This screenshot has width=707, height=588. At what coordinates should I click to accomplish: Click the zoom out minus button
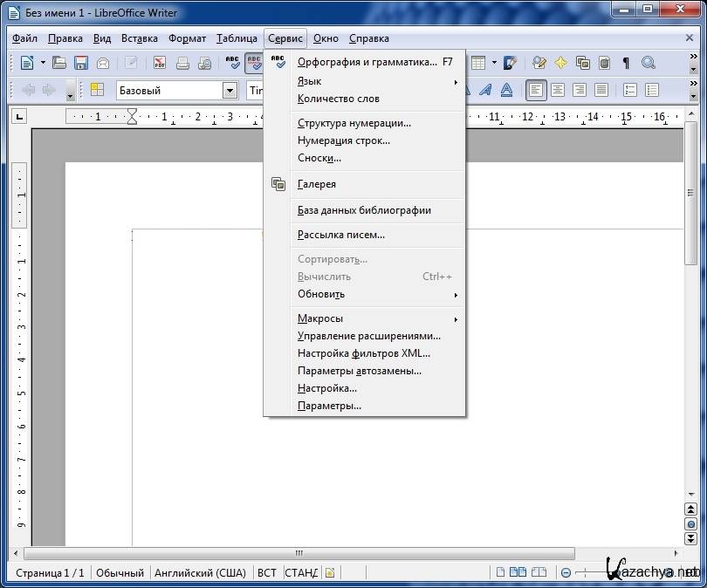[x=566, y=573]
